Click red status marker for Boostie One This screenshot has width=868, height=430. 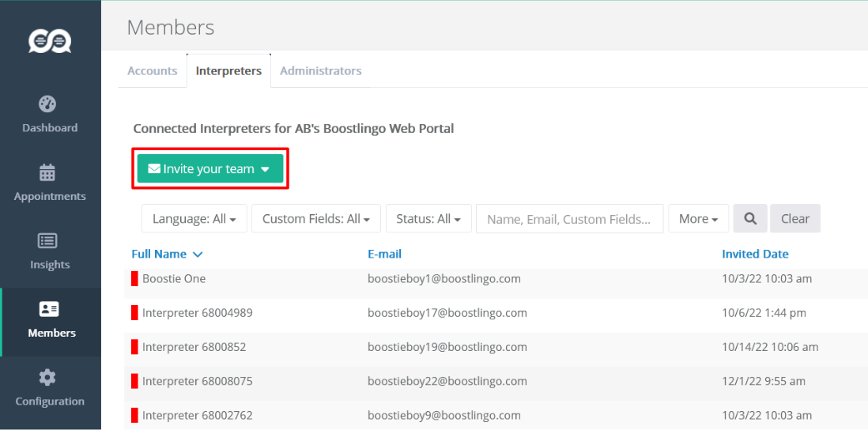pos(134,278)
